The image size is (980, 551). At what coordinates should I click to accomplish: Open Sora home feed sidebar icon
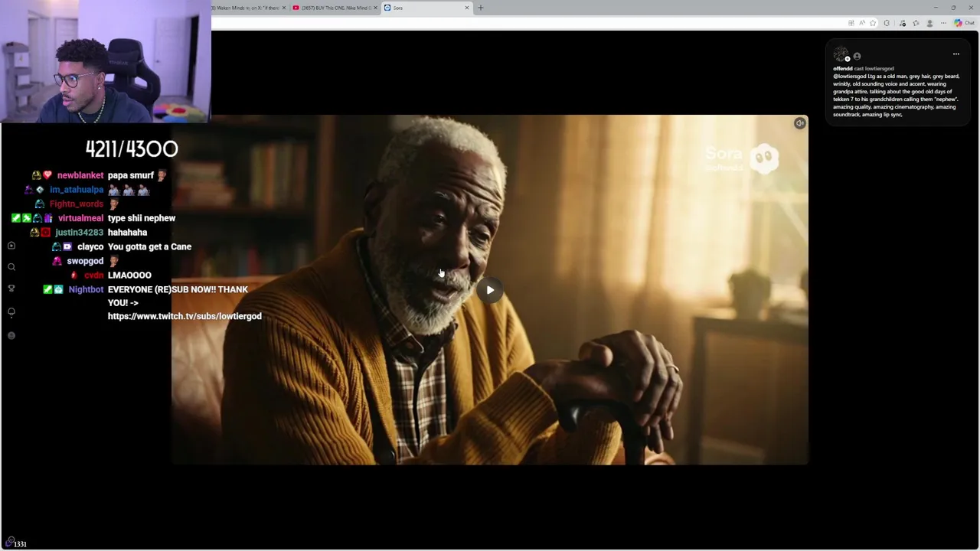(11, 246)
